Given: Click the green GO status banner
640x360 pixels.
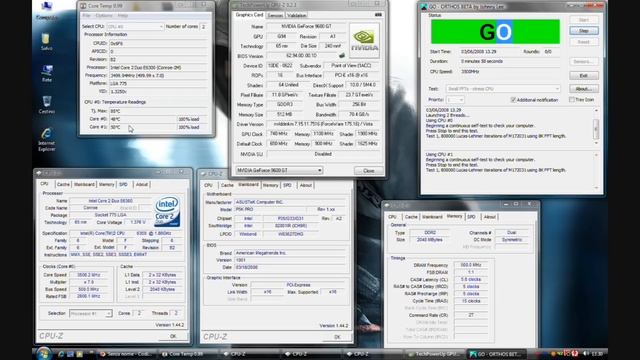Looking at the screenshot, I should [x=495, y=31].
